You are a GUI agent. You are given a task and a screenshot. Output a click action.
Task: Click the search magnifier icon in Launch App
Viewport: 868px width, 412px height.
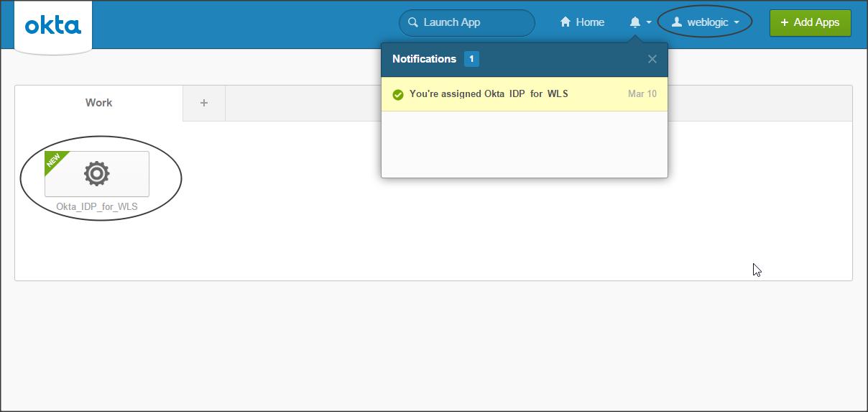pos(413,22)
